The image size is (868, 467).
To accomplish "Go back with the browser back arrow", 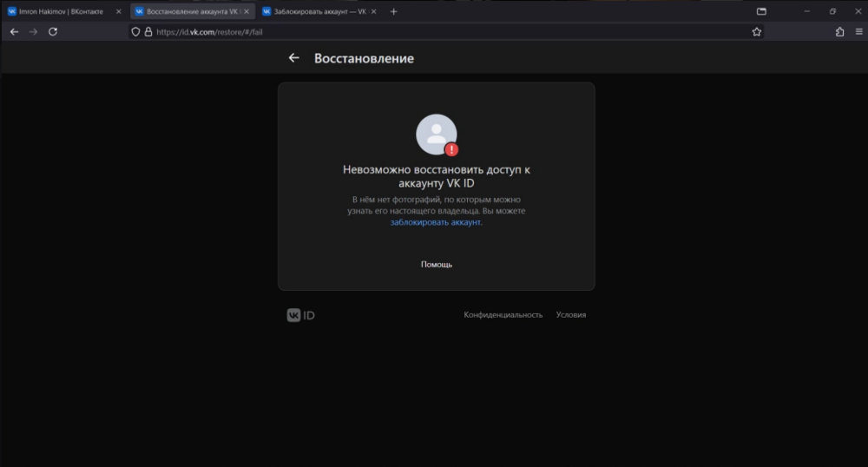I will (15, 32).
